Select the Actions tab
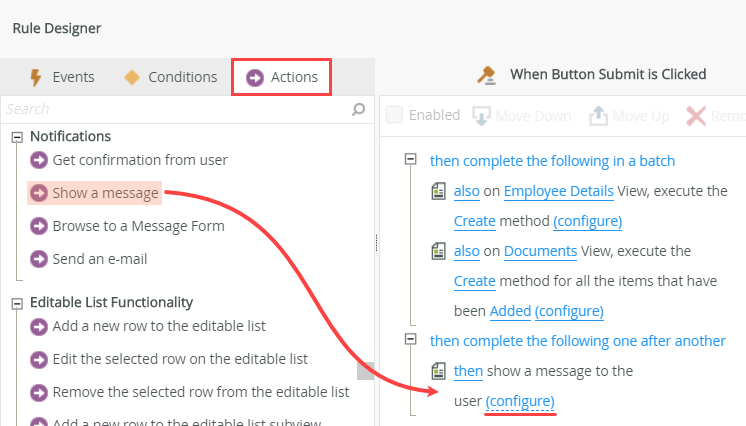746x426 pixels. (x=282, y=77)
